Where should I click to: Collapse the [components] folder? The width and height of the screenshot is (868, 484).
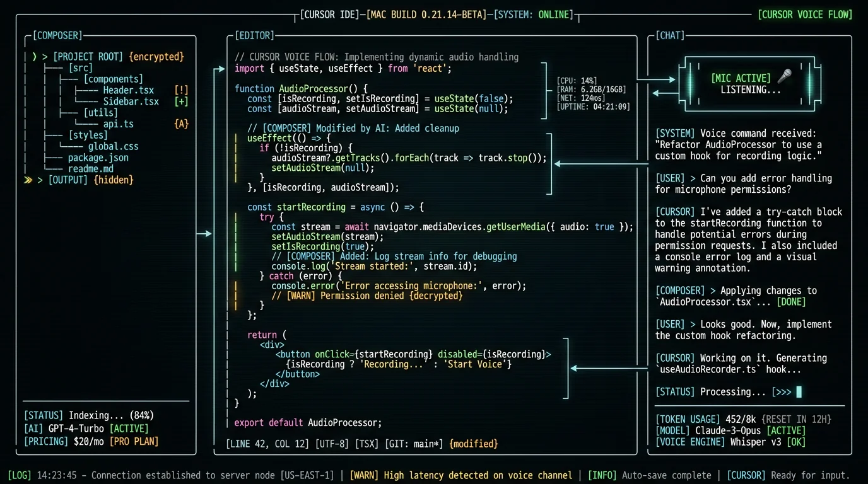114,79
